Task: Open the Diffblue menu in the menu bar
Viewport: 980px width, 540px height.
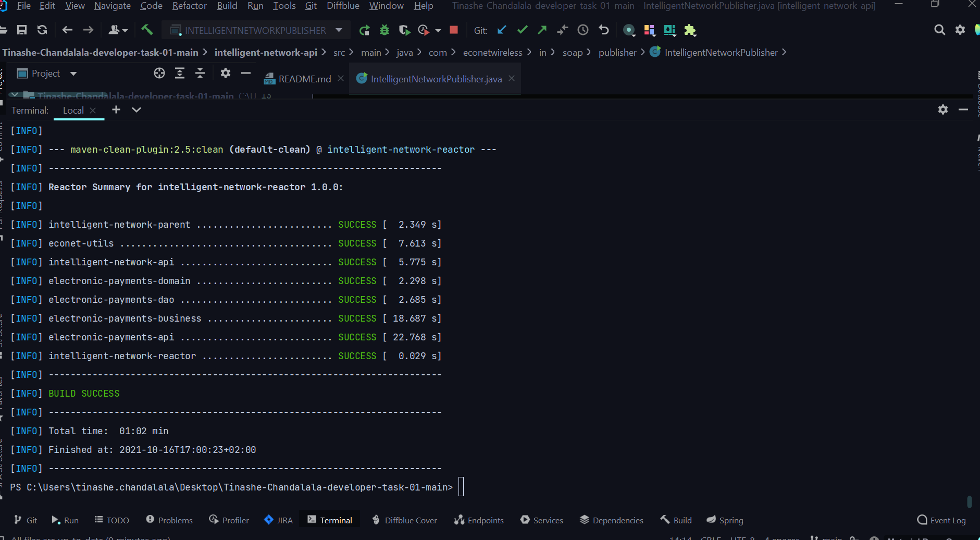Action: point(343,6)
